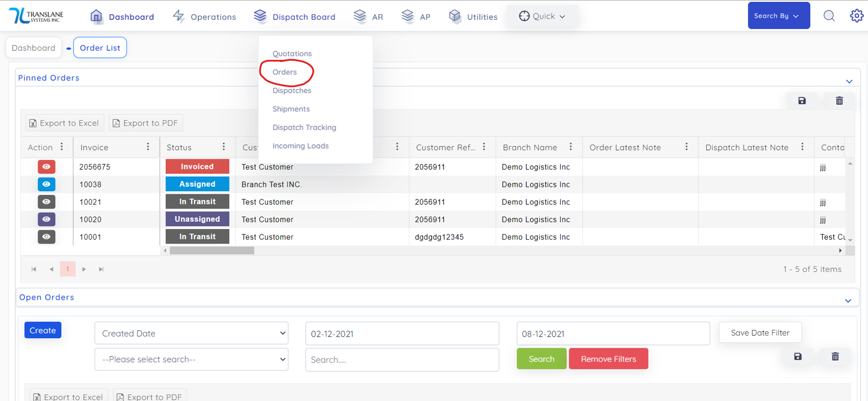Click the eye icon for invoice 2056675

point(46,167)
